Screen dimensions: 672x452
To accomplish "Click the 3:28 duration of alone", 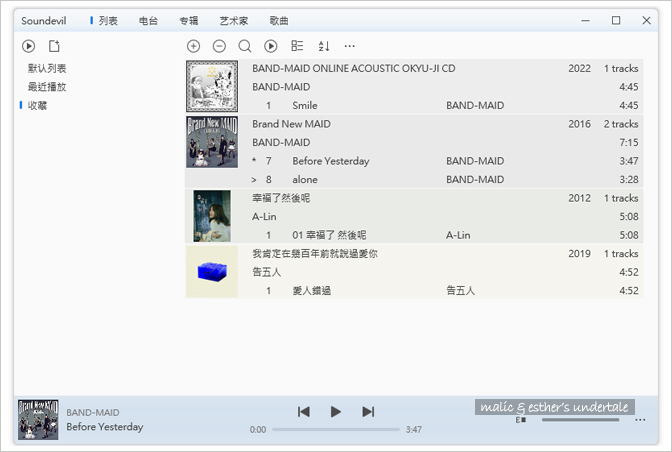I will (629, 180).
